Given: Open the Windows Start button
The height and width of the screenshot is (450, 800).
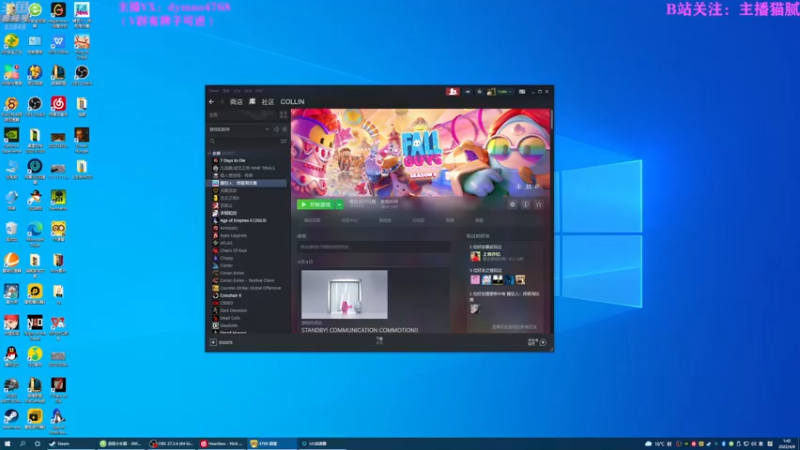Looking at the screenshot, I should coord(7,444).
